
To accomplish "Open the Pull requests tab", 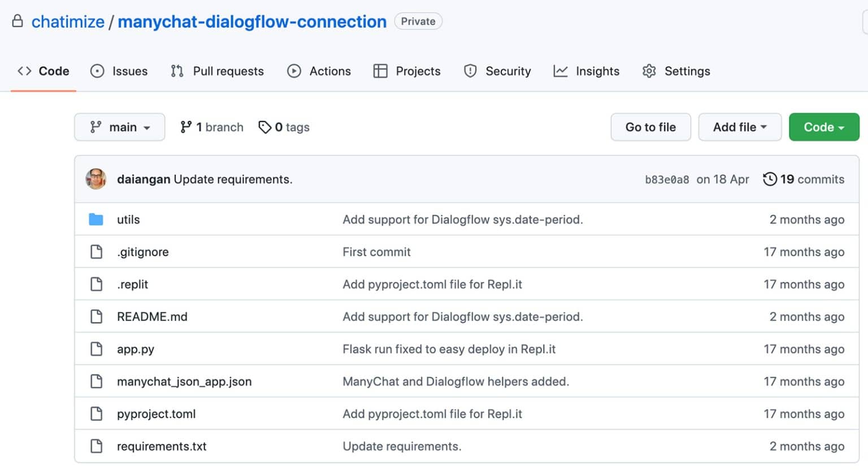I will click(218, 71).
